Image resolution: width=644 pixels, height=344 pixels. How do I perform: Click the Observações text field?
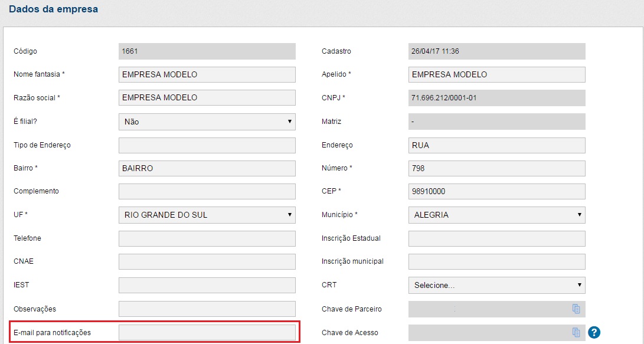click(x=207, y=309)
